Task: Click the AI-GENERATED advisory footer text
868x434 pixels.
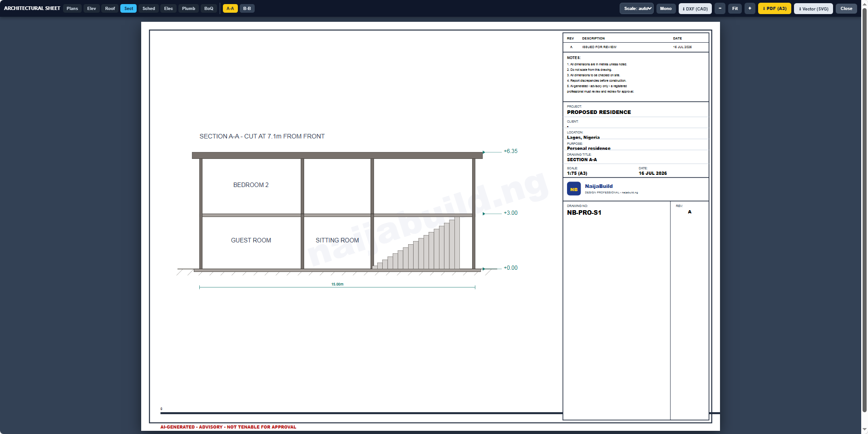Action: (x=228, y=427)
